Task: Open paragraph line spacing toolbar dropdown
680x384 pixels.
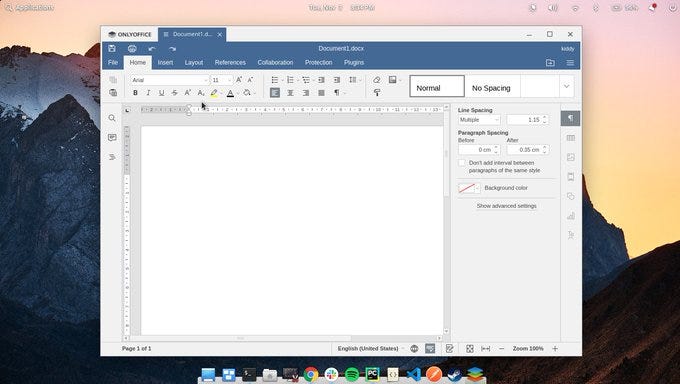Action: 360,80
